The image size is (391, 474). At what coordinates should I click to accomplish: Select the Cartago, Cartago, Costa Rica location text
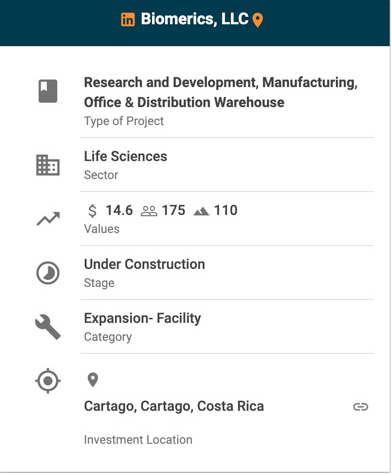point(174,406)
